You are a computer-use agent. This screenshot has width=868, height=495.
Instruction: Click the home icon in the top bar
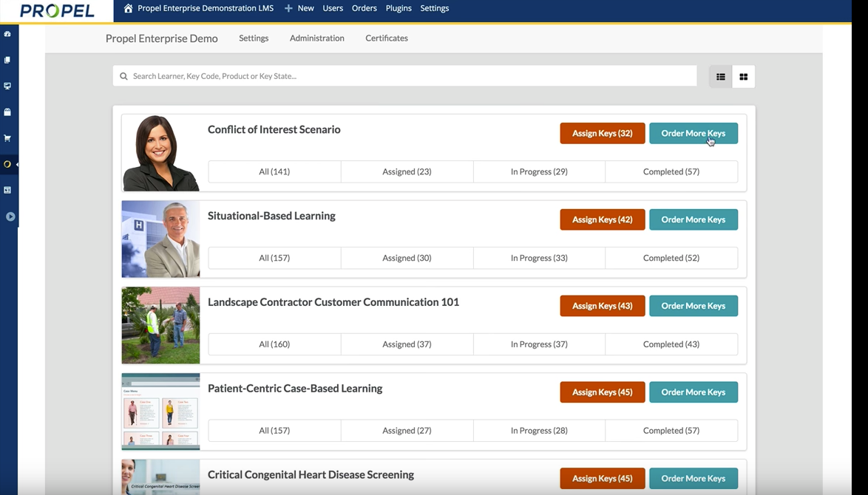pos(128,8)
